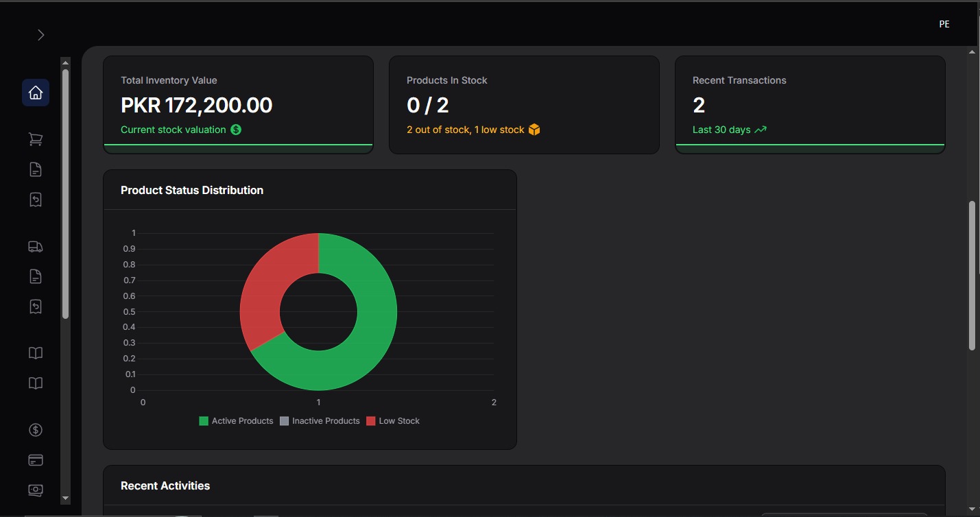
Task: Click the truck delivery icon in sidebar
Action: [x=35, y=246]
